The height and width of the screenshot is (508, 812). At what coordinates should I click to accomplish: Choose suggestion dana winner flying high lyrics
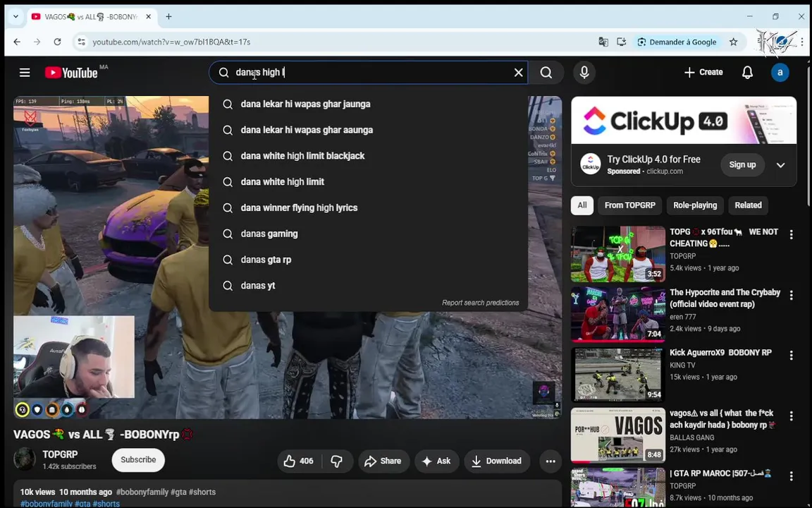pos(368,208)
